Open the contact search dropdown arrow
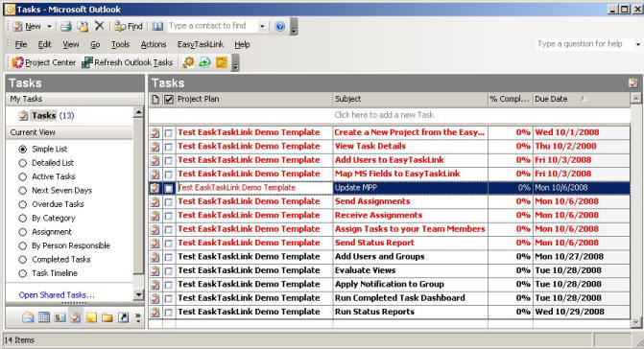 click(x=262, y=27)
